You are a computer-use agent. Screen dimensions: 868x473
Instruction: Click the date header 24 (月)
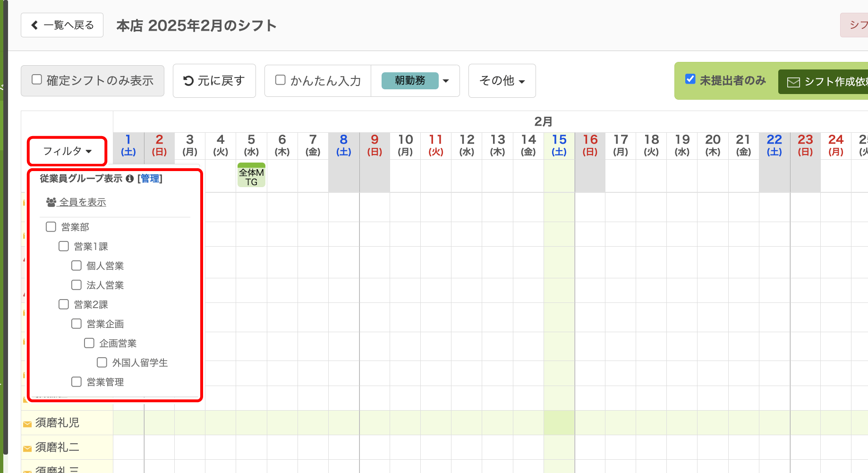pyautogui.click(x=836, y=146)
